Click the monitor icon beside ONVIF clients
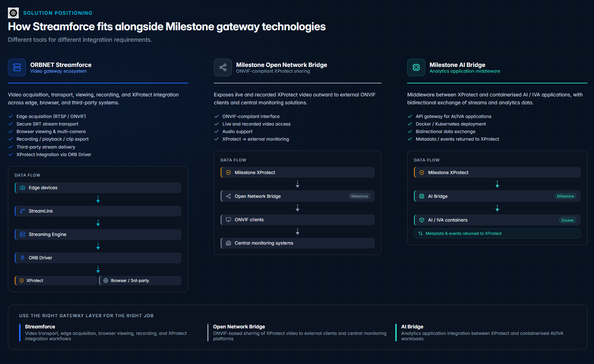 228,220
